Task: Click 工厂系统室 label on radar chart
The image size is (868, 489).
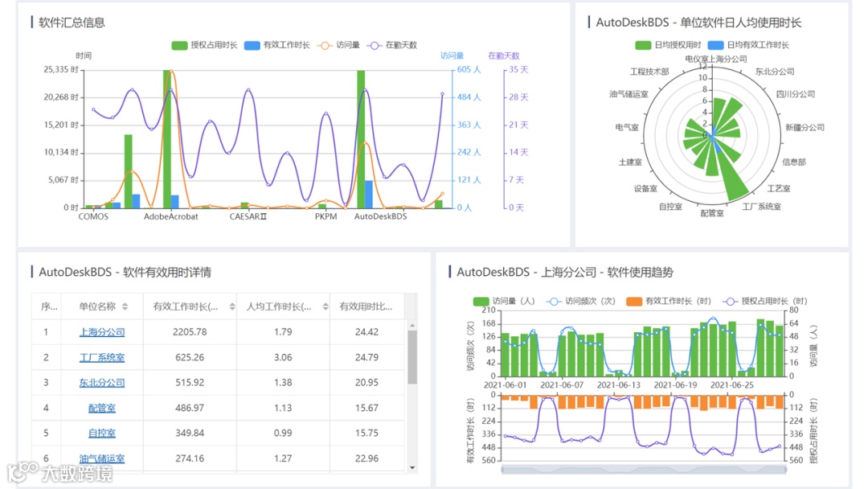Action: tap(762, 207)
